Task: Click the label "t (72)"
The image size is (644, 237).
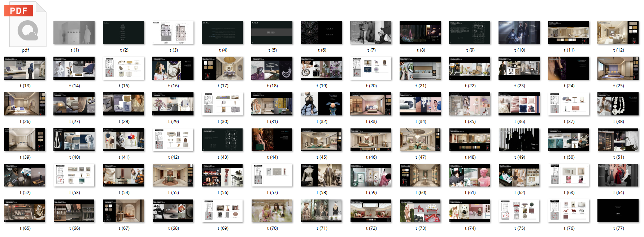Action: 371,228
